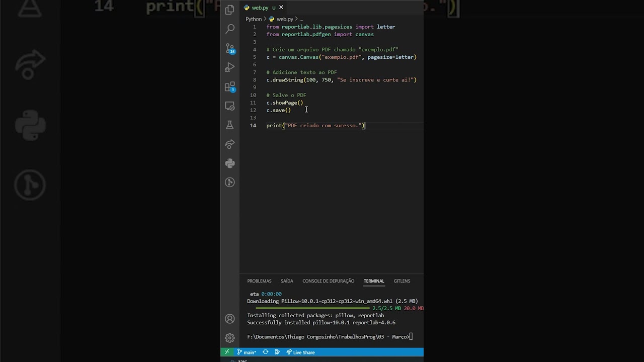Open the Accounts menu icon
Image resolution: width=644 pixels, height=362 pixels.
click(230, 319)
